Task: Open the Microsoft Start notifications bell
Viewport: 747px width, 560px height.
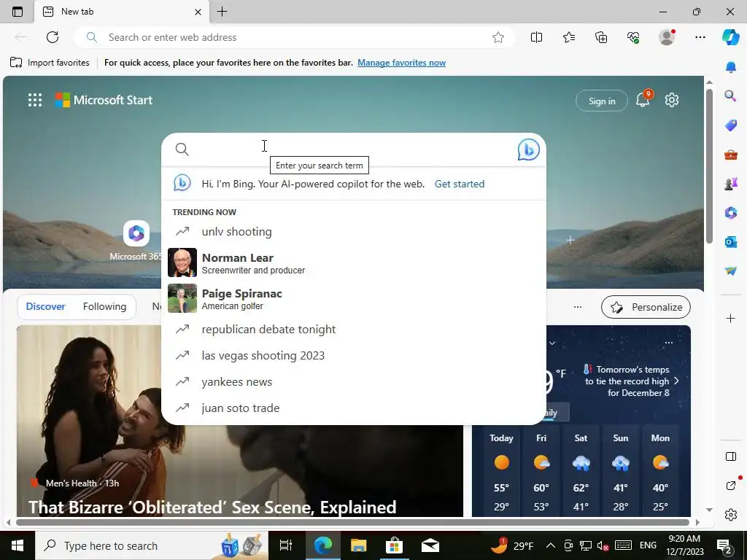Action: tap(643, 99)
